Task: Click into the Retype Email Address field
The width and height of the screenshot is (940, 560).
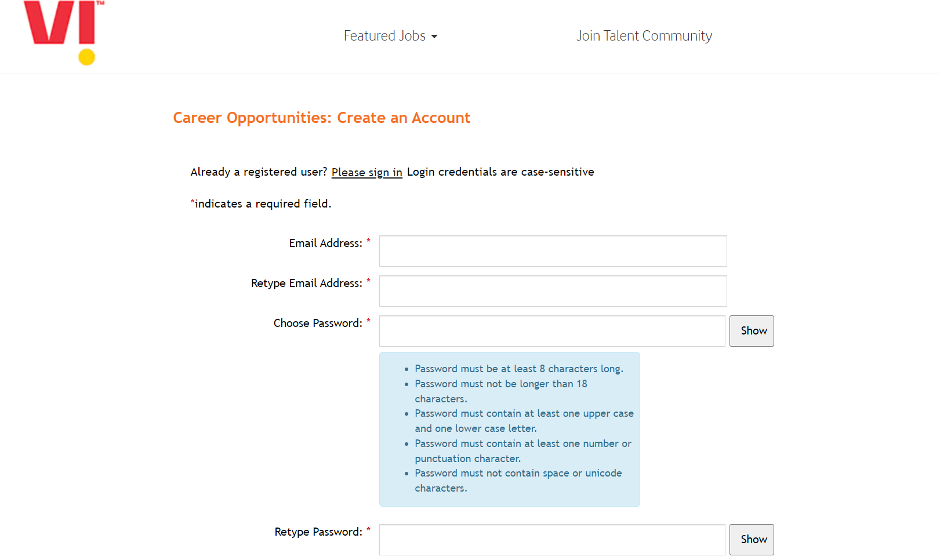Action: coord(553,291)
